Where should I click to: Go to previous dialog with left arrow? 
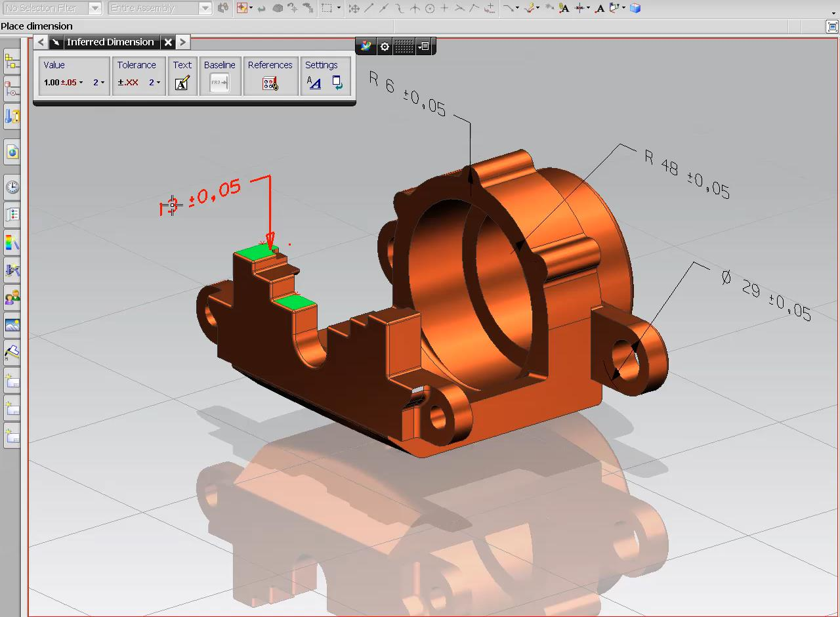coord(41,42)
